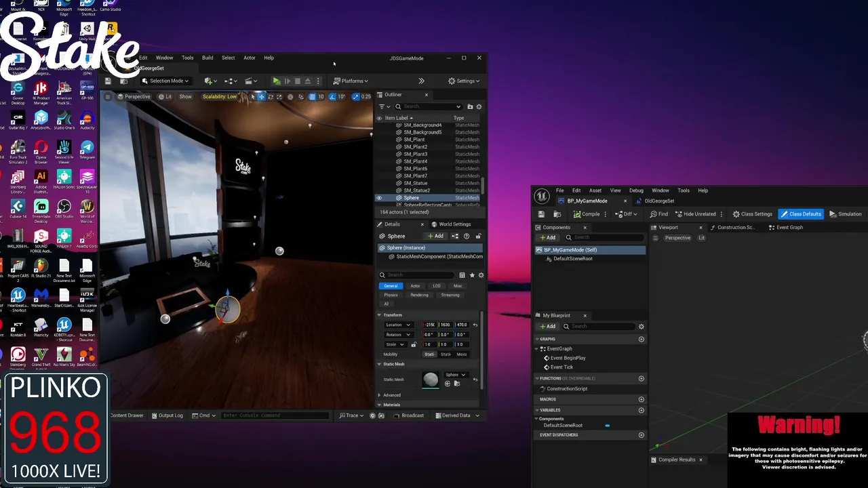
Task: Select SM_Plant3 in the Outliner
Action: coord(415,154)
